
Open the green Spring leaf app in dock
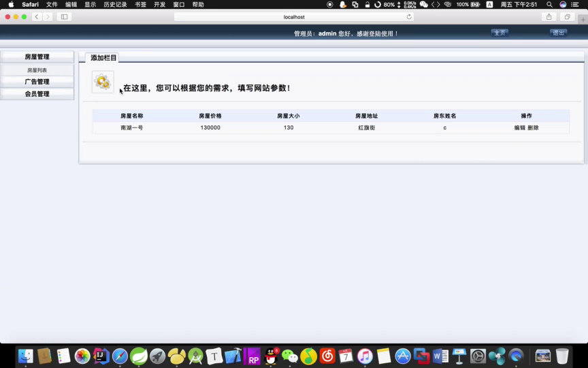139,356
